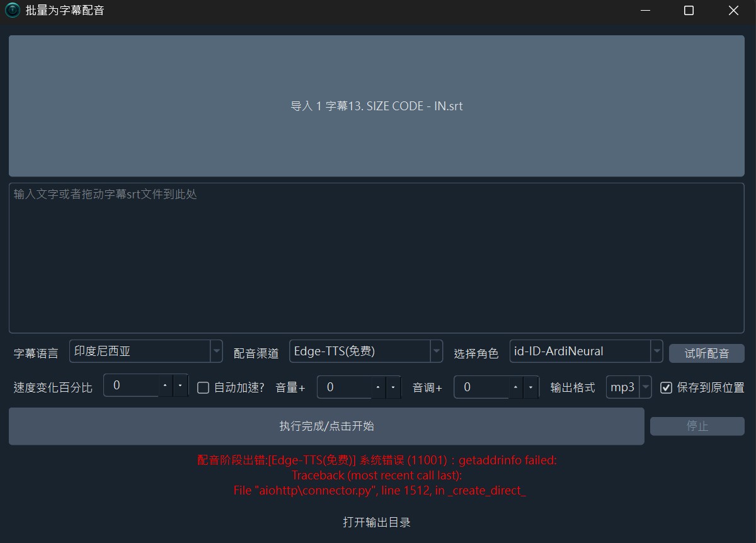Increase the 速度变化百分比 value with up arrow
This screenshot has height=543, width=756.
coord(165,386)
